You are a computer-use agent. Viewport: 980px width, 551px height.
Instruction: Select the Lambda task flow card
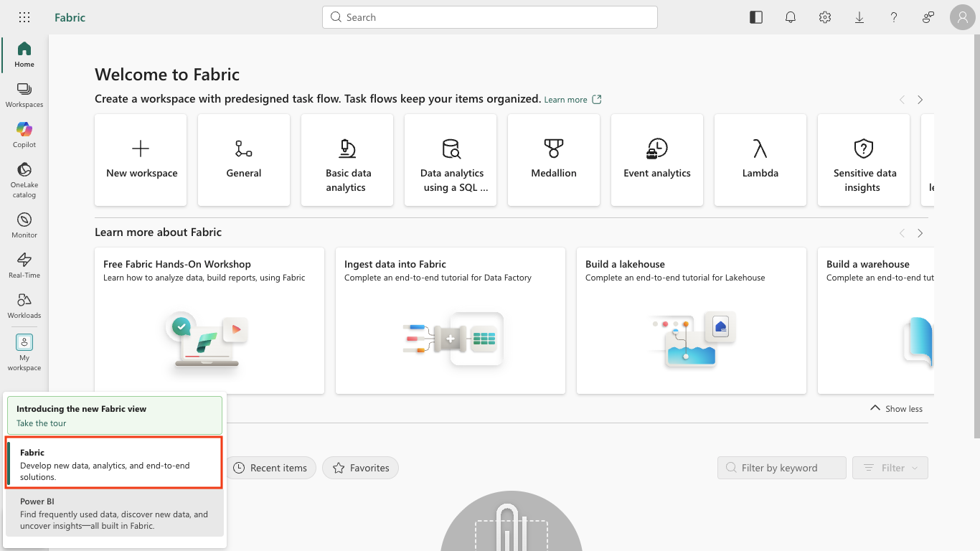coord(760,160)
